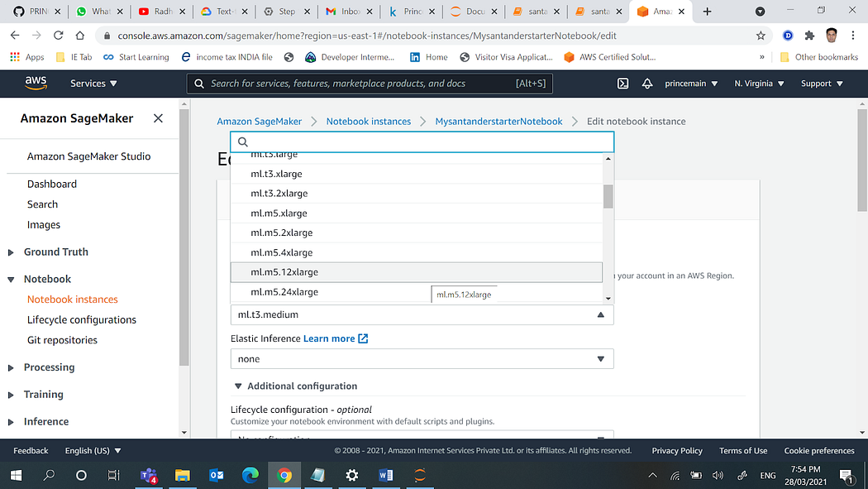This screenshot has height=489, width=868.
Task: Open Cookie preferences
Action: (x=819, y=451)
